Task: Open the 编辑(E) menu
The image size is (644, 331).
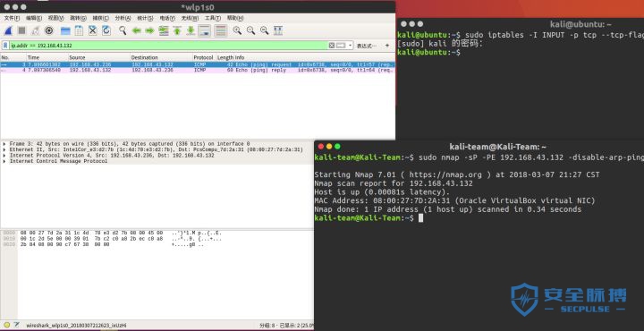Action: click(x=34, y=18)
